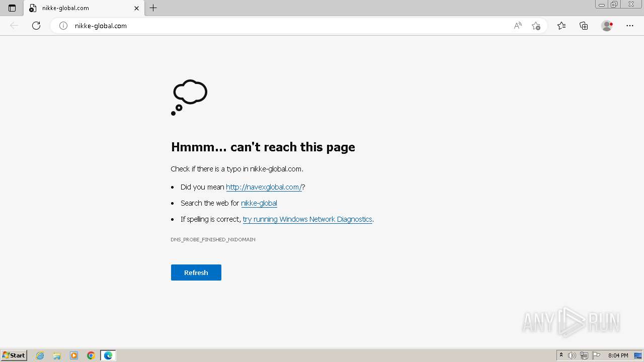Search the web for nikke-global link
The image size is (644, 362).
pyautogui.click(x=259, y=203)
